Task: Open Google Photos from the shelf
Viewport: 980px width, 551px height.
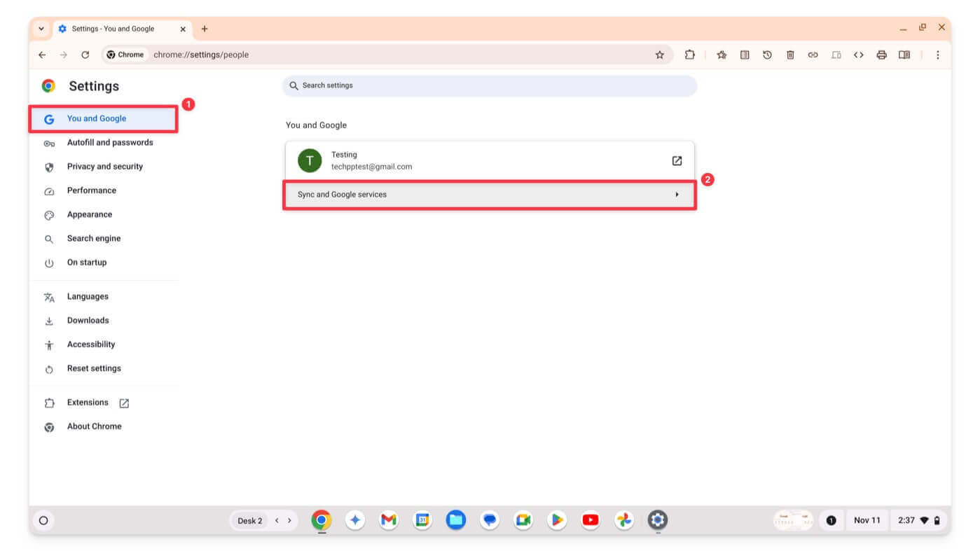Action: pos(624,520)
